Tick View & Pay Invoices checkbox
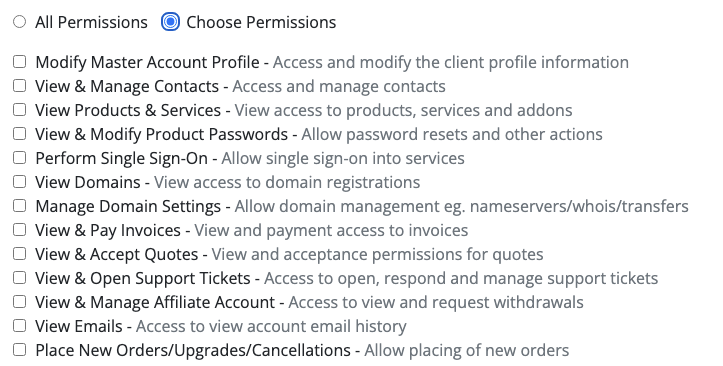The width and height of the screenshot is (723, 366). tap(19, 229)
